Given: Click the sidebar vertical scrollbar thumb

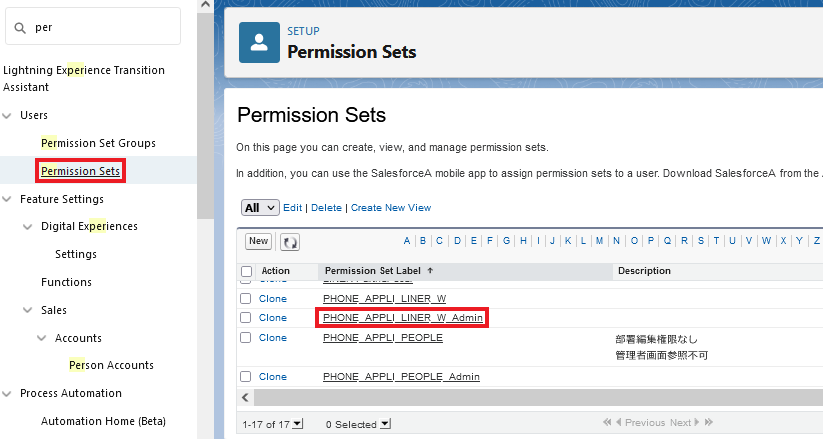Looking at the screenshot, I should pyautogui.click(x=205, y=114).
